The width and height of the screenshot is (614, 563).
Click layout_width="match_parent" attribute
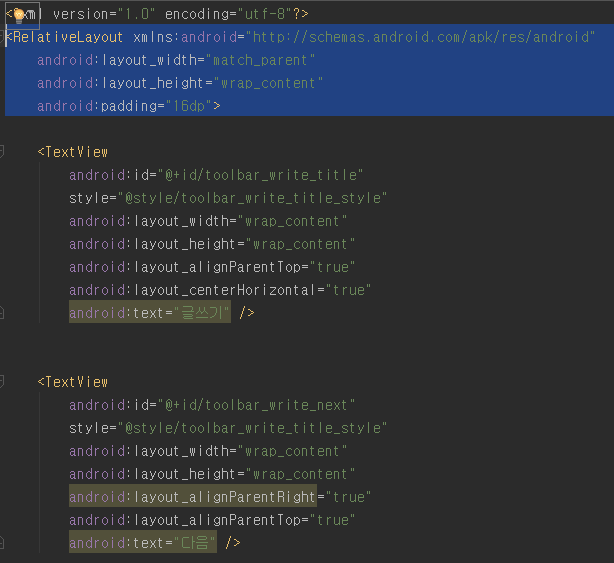pyautogui.click(x=176, y=60)
